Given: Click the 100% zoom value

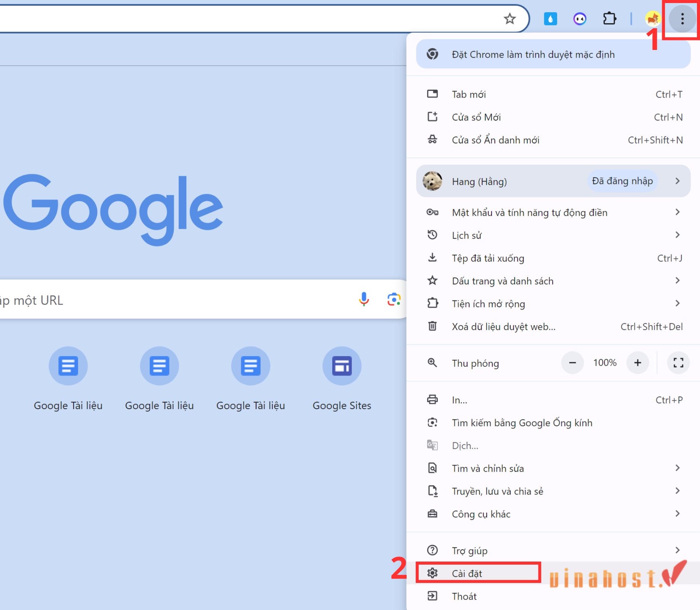Looking at the screenshot, I should (605, 363).
